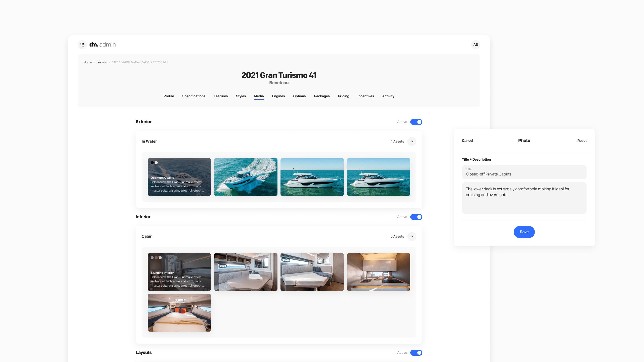Click the Cancel link in Photo panel
644x362 pixels.
tap(467, 141)
